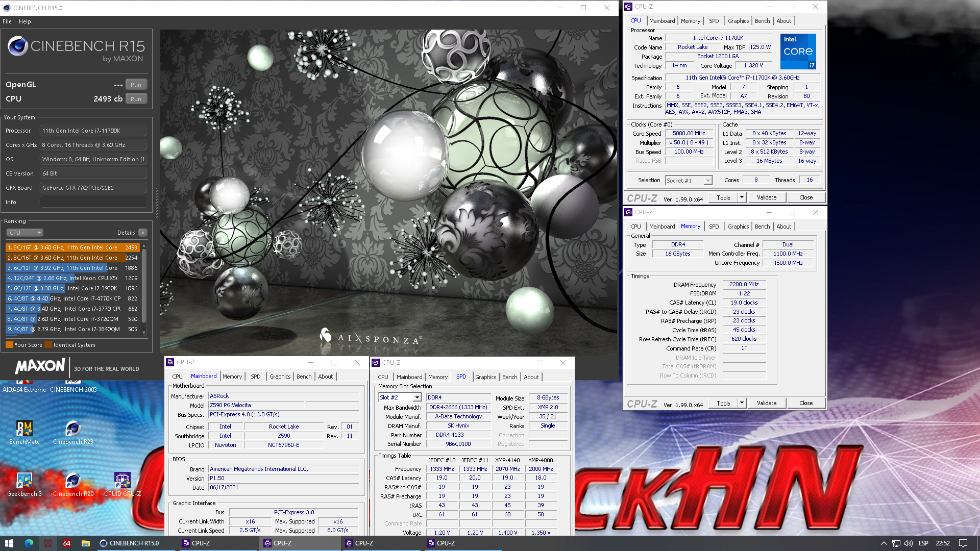Open About tab in SPD CPU-Z window
This screenshot has height=551, width=980.
(x=531, y=377)
